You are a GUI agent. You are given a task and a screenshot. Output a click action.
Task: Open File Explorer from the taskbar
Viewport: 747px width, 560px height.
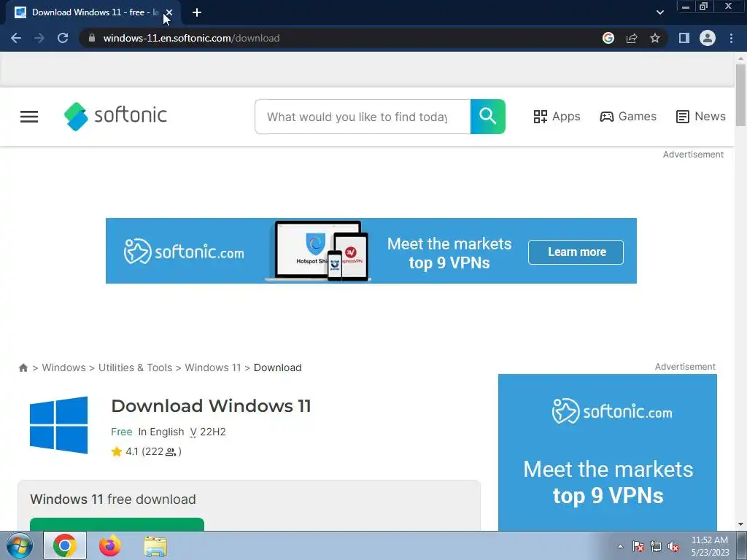[155, 546]
